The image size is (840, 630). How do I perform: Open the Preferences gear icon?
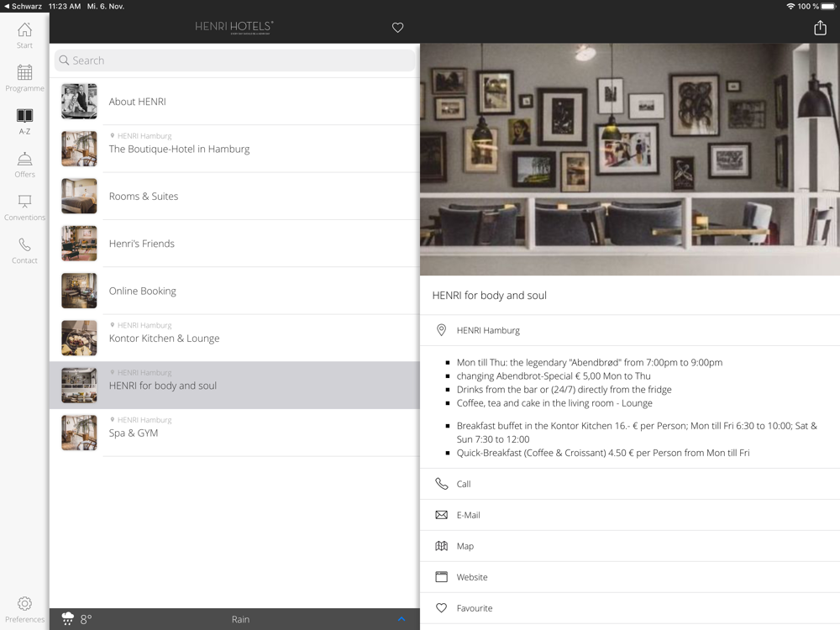pyautogui.click(x=24, y=604)
